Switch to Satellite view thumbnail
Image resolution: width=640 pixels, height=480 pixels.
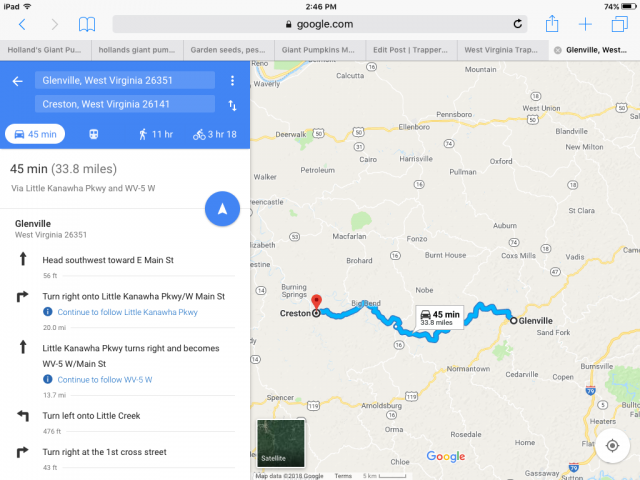click(281, 443)
